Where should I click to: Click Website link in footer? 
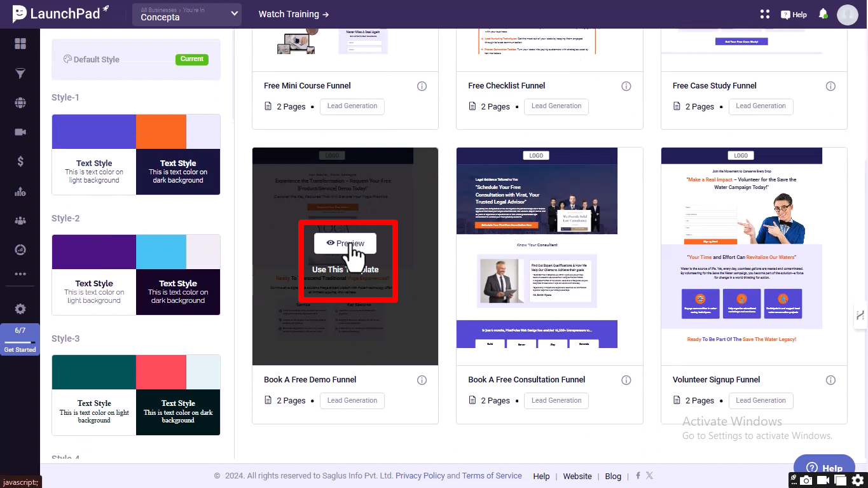[x=577, y=476]
